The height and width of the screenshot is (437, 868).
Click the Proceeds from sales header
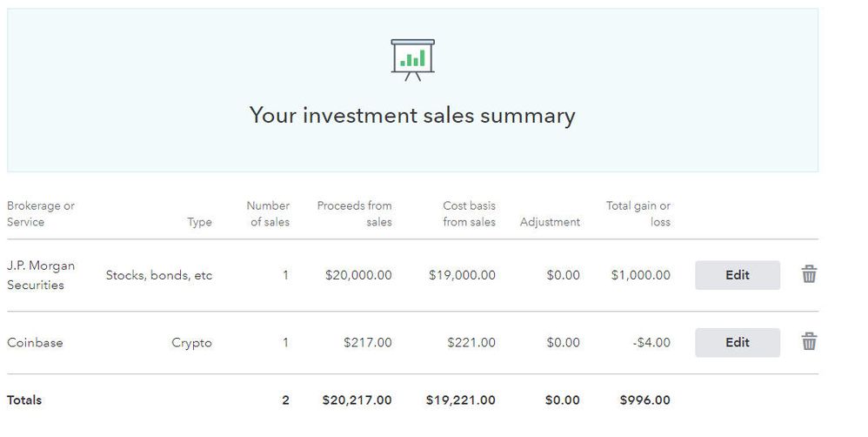355,213
